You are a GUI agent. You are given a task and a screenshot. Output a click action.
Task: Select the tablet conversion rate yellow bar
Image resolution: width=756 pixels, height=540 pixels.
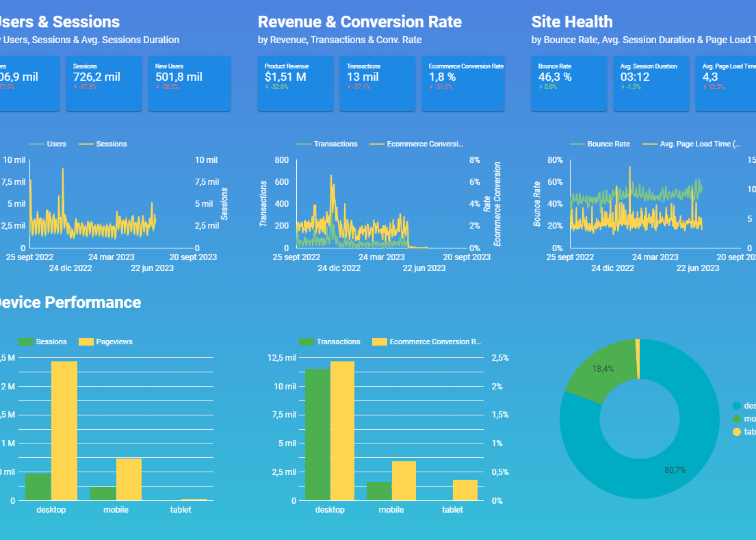465,490
